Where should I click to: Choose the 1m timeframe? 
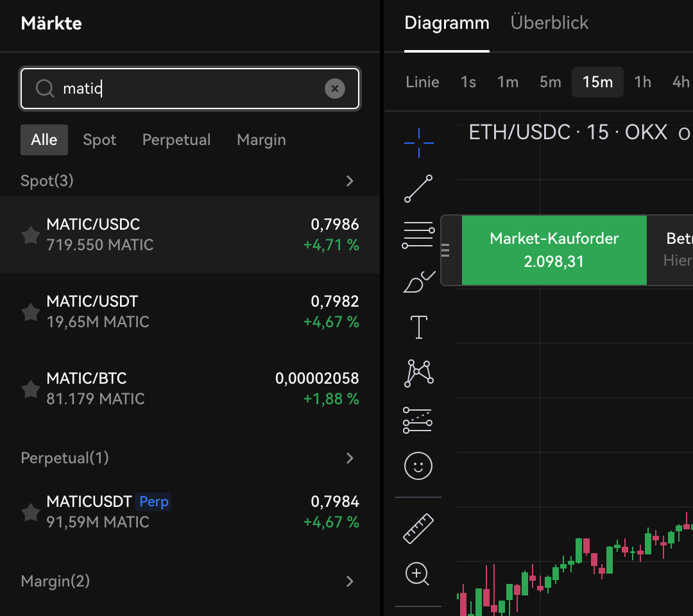click(x=508, y=81)
